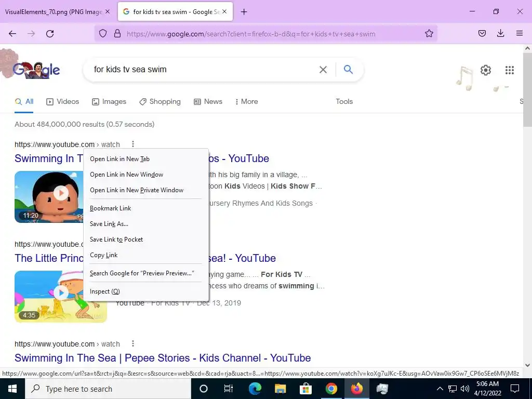Click the network tray icon

(453, 389)
